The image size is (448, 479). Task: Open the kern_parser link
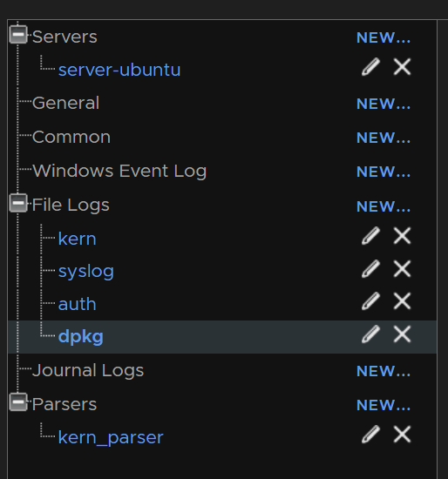111,437
